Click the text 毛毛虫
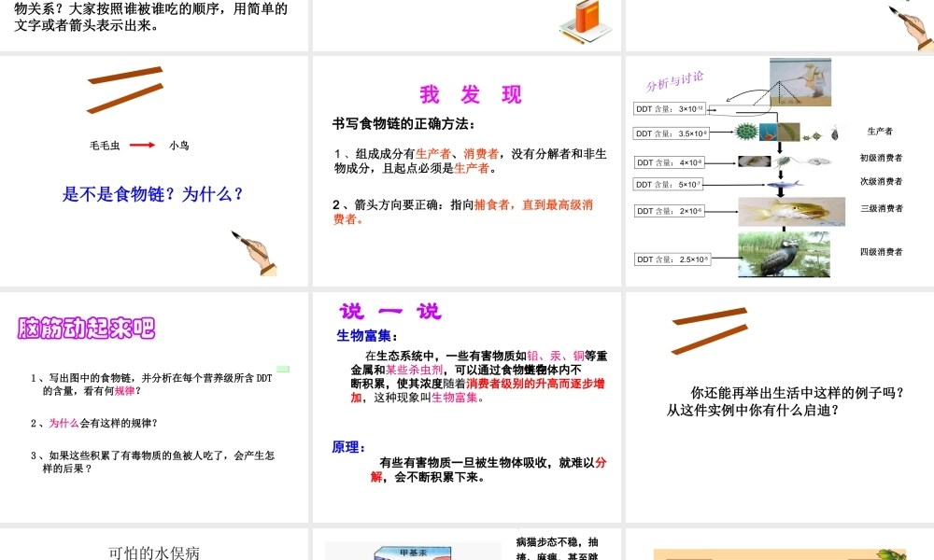This screenshot has height=560, width=934. click(x=105, y=146)
